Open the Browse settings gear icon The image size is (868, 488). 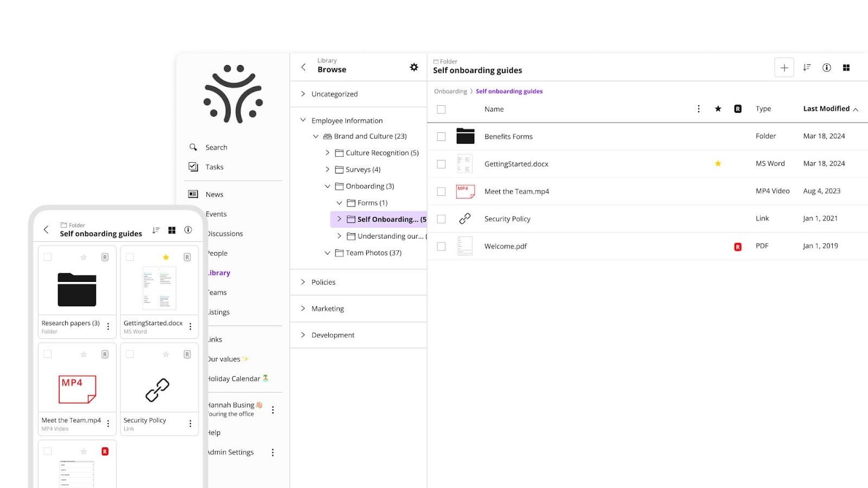pos(414,67)
